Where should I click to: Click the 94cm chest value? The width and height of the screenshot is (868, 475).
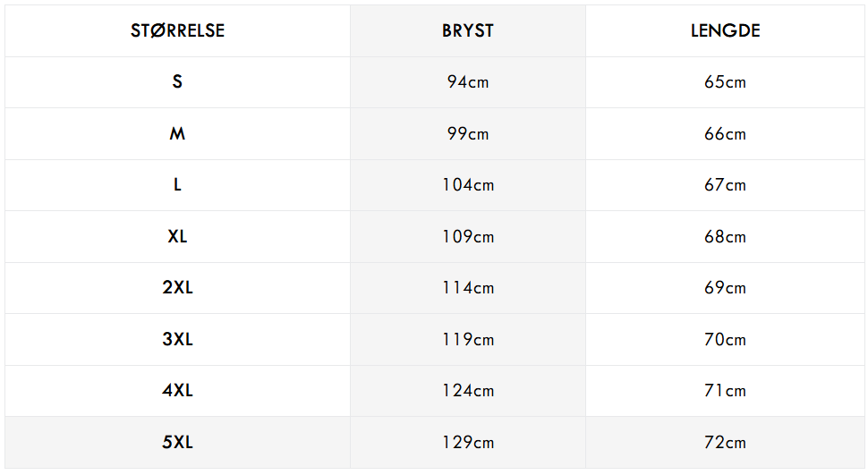coord(468,82)
